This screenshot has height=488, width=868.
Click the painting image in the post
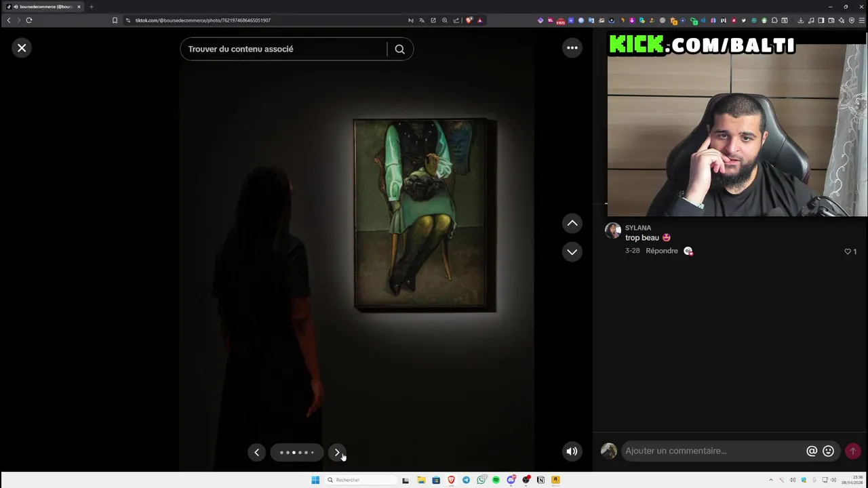(x=425, y=216)
